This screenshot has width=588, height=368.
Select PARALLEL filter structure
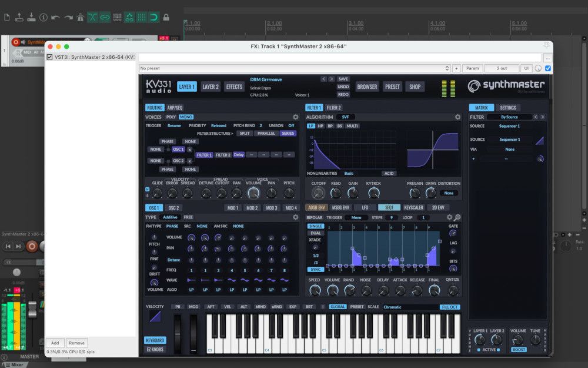pyautogui.click(x=266, y=133)
